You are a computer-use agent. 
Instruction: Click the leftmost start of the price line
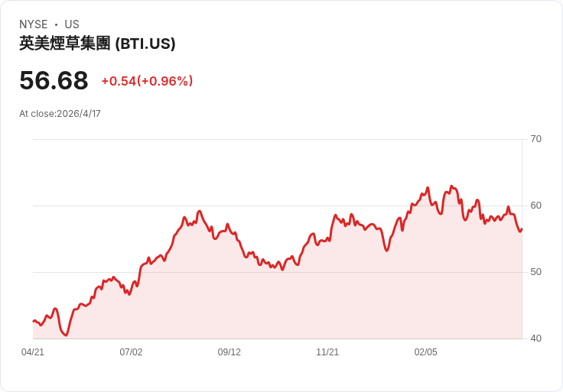click(x=33, y=321)
